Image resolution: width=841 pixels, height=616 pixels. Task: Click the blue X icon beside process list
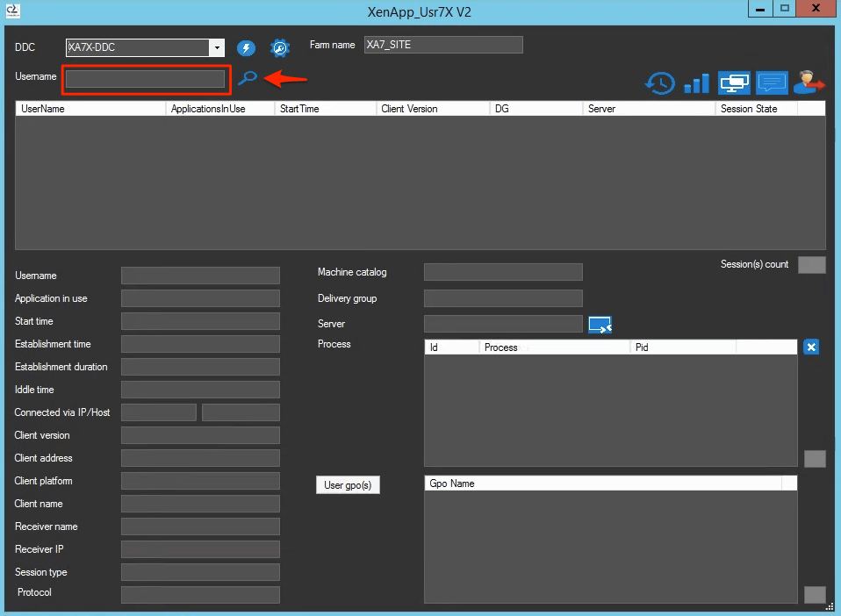[811, 347]
